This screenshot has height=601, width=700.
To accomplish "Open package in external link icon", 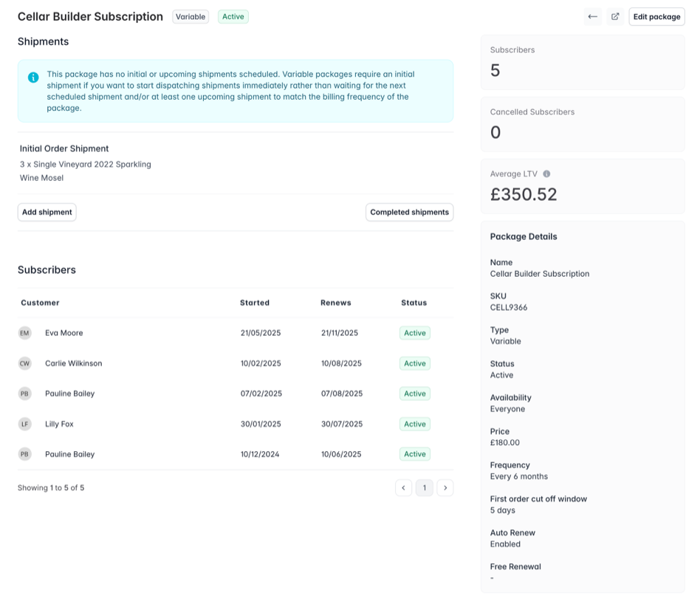I will tap(615, 16).
